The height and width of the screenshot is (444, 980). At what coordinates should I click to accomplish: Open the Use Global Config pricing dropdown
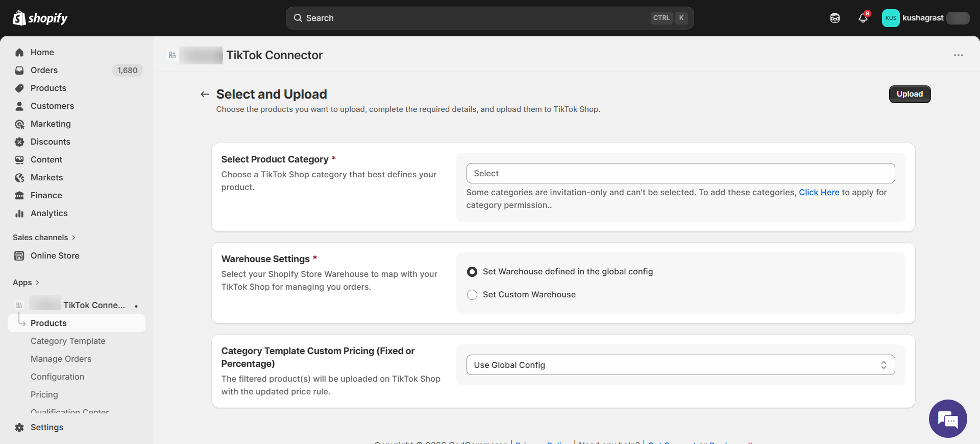680,365
